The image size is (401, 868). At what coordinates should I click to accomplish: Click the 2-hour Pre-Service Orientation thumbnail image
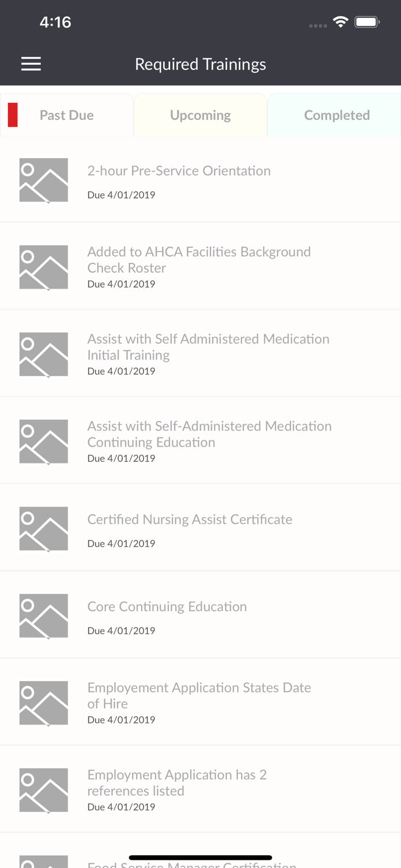(43, 180)
